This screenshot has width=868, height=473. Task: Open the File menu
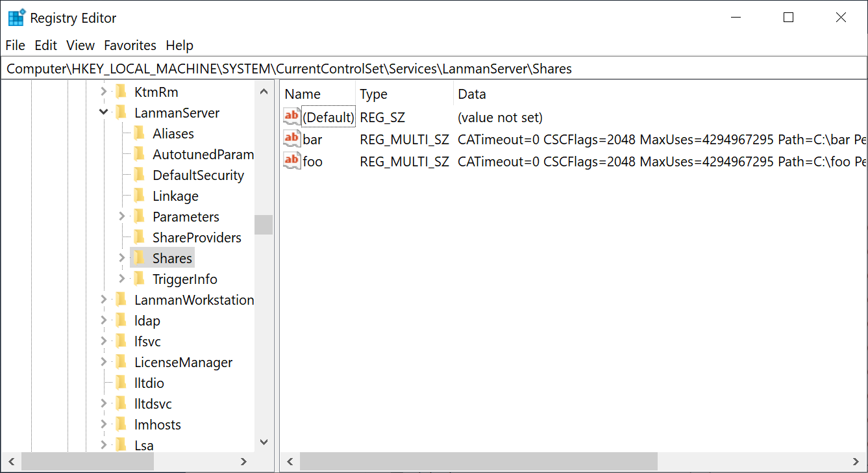pos(15,45)
